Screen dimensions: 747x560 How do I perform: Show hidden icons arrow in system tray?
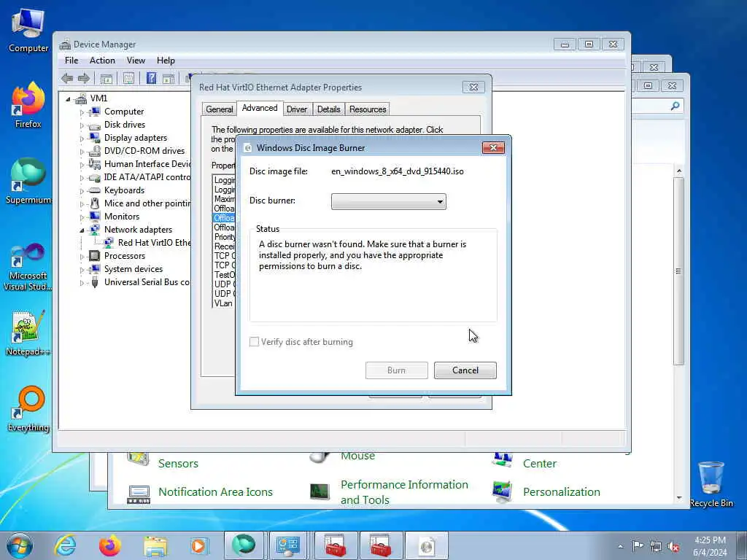[x=620, y=547]
